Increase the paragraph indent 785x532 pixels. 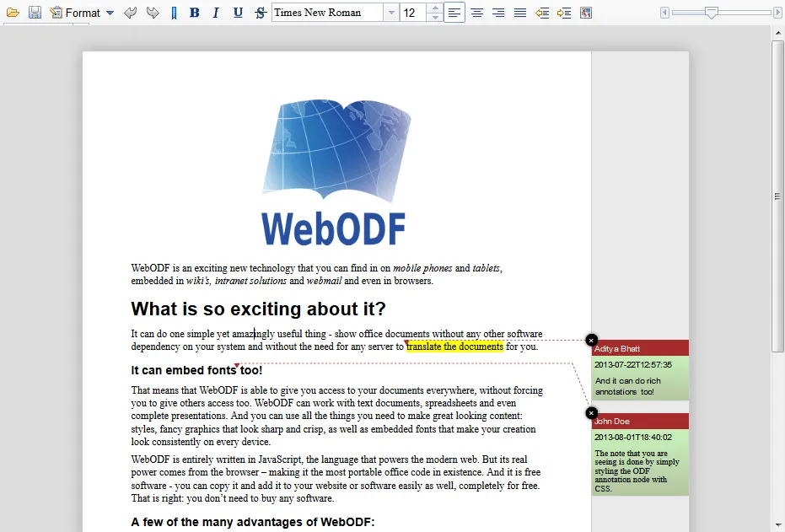[x=563, y=12]
